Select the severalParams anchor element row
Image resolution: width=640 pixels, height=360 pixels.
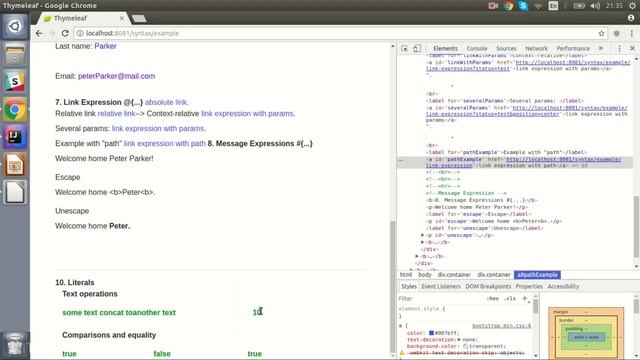coord(527,114)
